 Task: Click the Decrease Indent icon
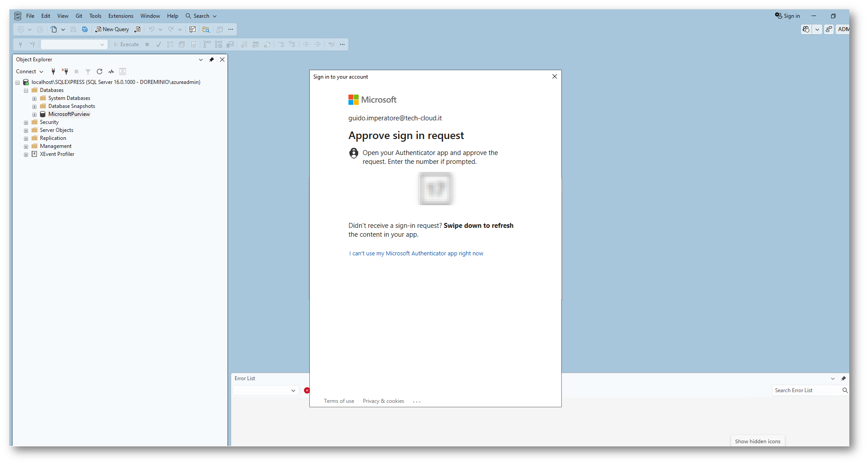[306, 44]
